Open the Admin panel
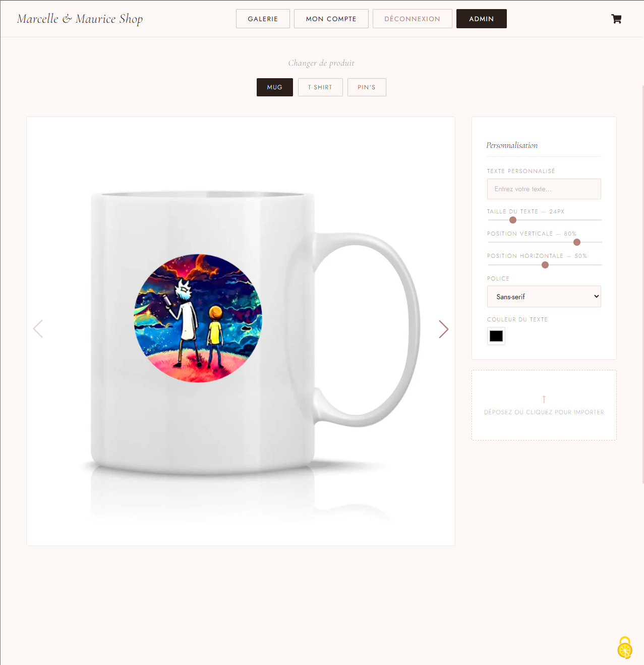This screenshot has height=665, width=644. [482, 19]
